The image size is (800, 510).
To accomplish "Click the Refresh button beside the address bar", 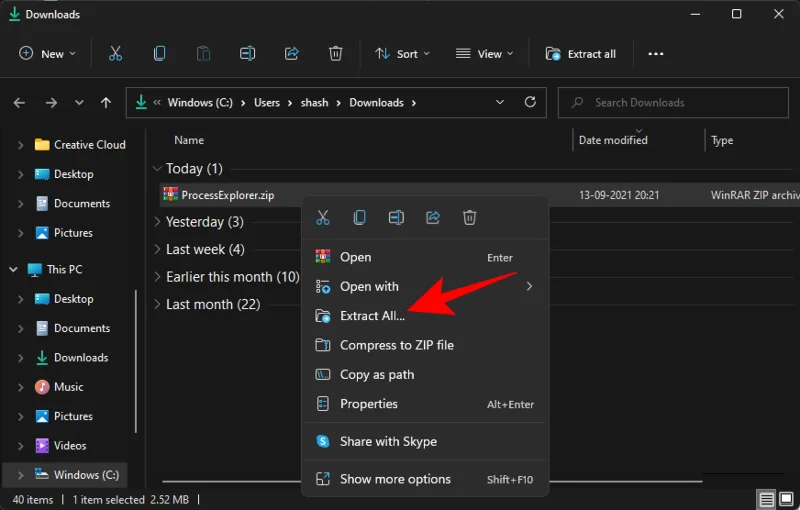I will [x=531, y=102].
